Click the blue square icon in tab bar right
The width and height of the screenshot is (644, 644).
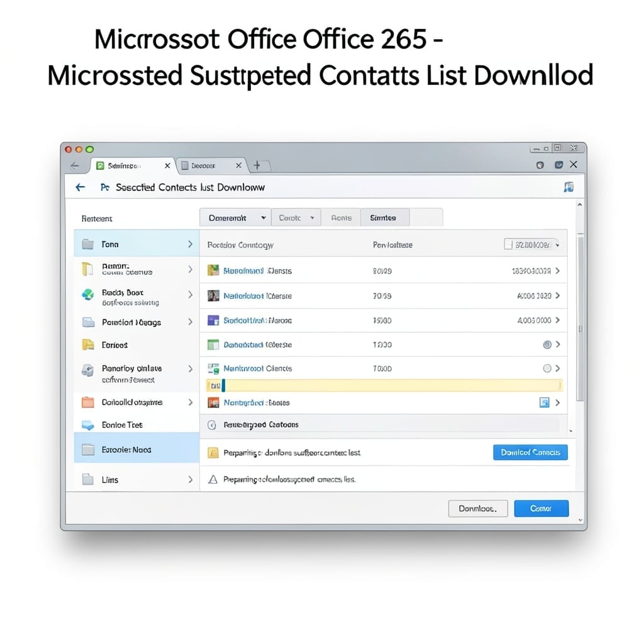[x=558, y=165]
